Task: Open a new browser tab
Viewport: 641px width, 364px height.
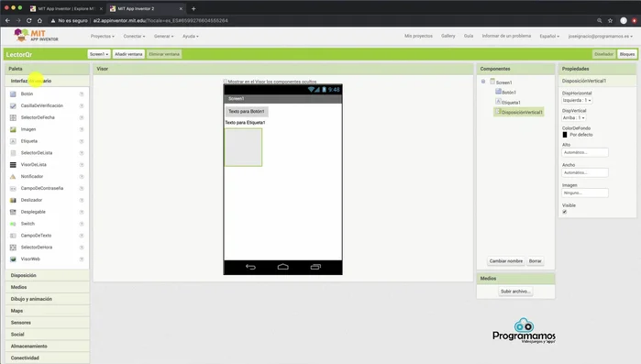Action: click(193, 8)
